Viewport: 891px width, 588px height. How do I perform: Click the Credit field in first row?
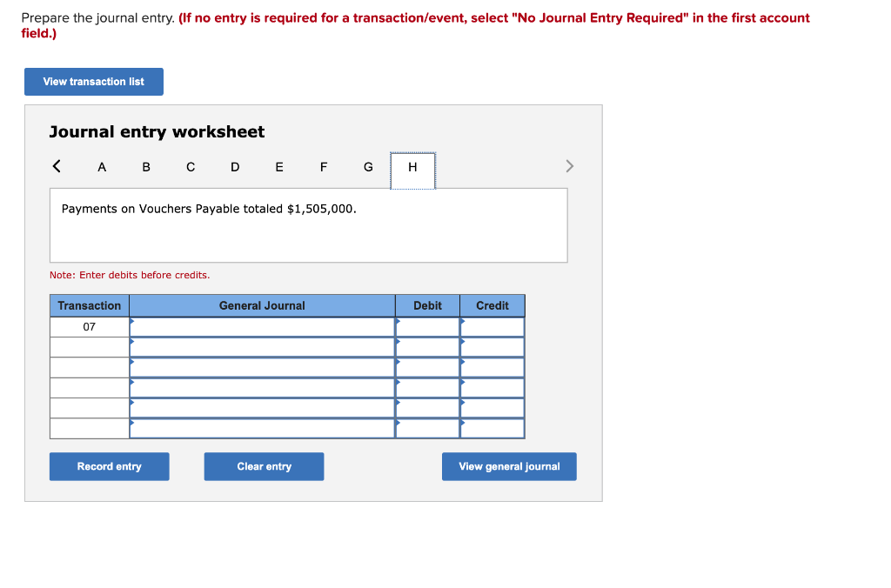click(492, 327)
